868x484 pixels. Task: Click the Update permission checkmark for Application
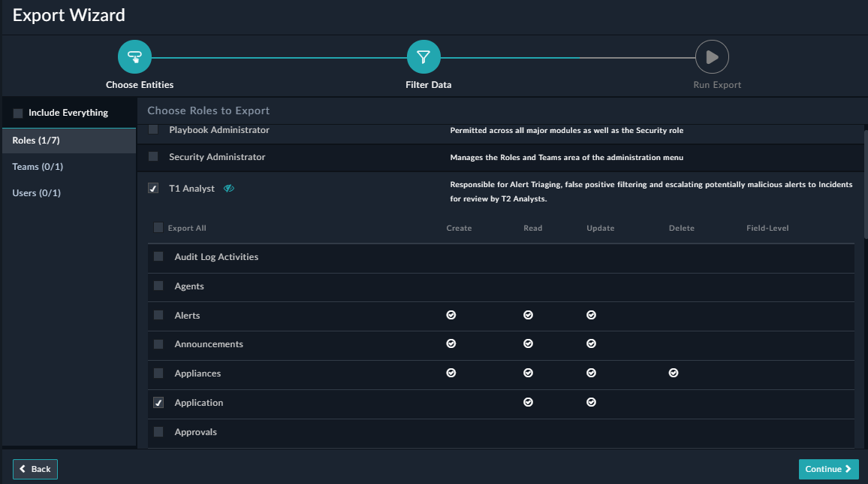591,402
